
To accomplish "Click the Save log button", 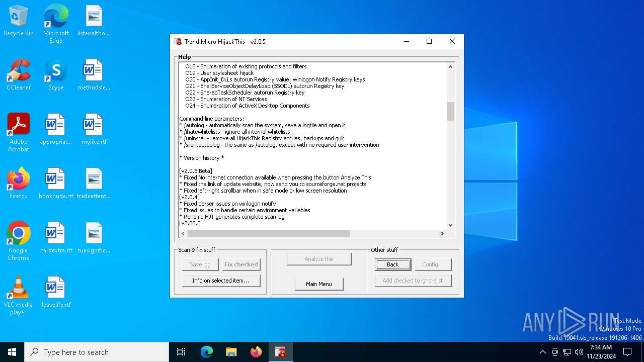I will pyautogui.click(x=200, y=264).
